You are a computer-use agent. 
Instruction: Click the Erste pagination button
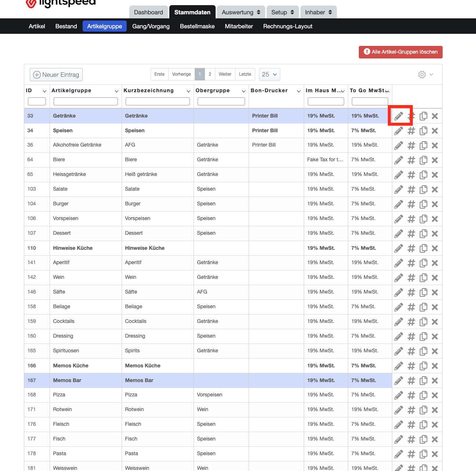click(159, 74)
